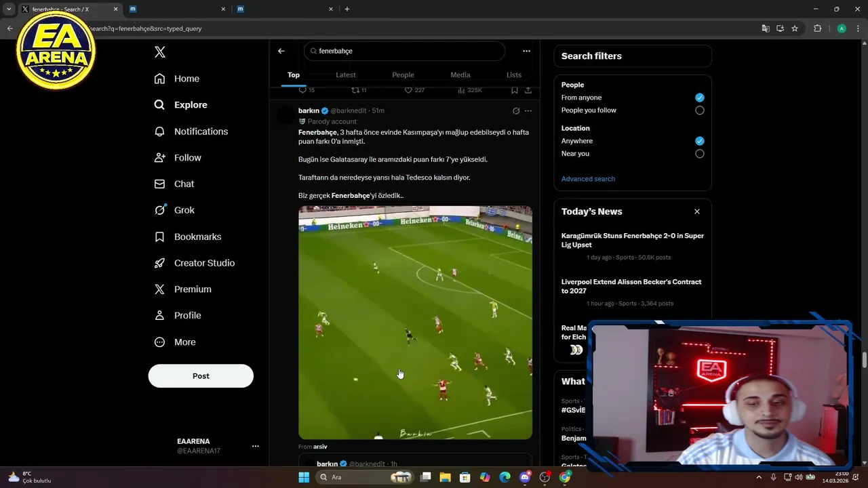Image resolution: width=868 pixels, height=488 pixels.
Task: Open Premium in the sidebar
Action: pos(182,289)
